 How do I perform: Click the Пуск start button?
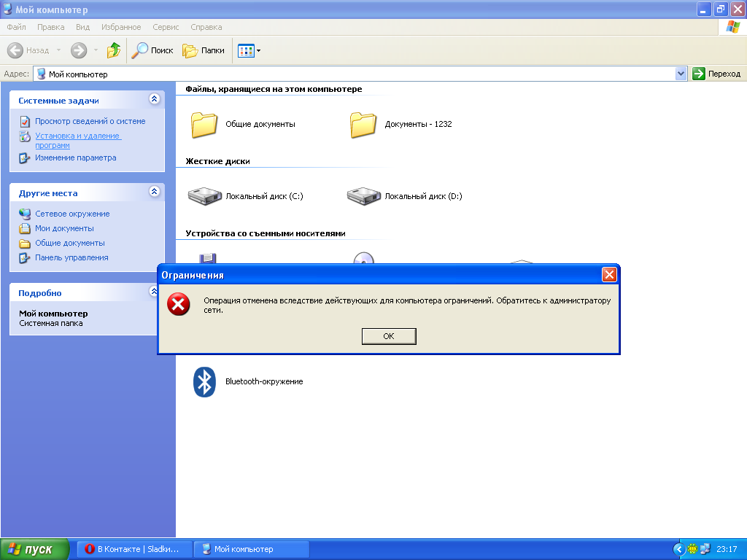click(x=34, y=549)
